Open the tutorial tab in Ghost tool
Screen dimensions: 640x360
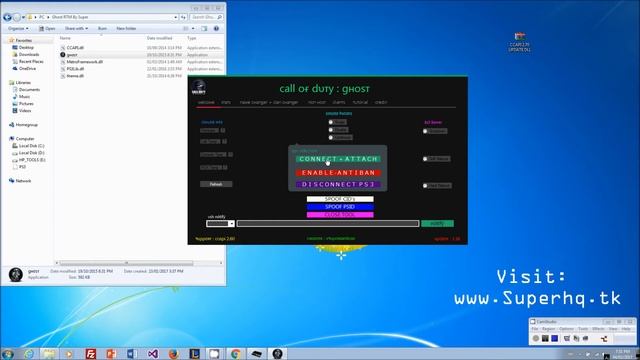360,102
